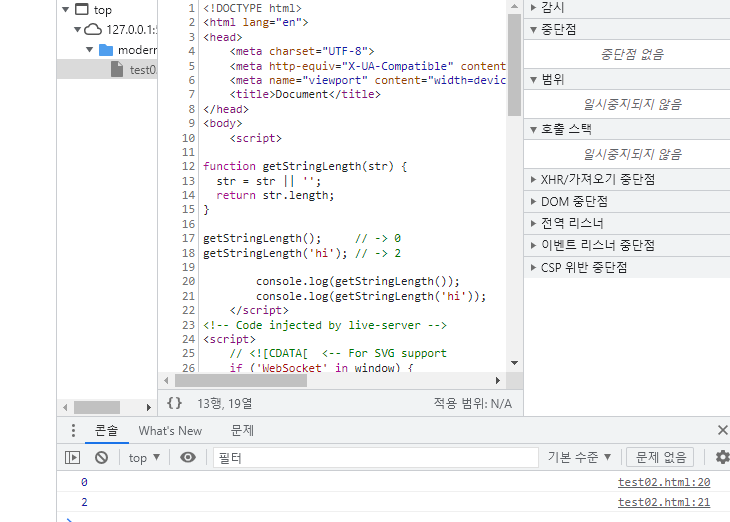Click code editor horizontal scrollbar thumb
Viewport: 730px width, 522px height.
241,380
